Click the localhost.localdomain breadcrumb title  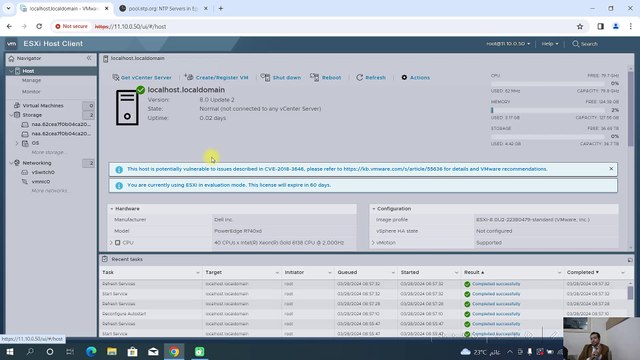138,58
